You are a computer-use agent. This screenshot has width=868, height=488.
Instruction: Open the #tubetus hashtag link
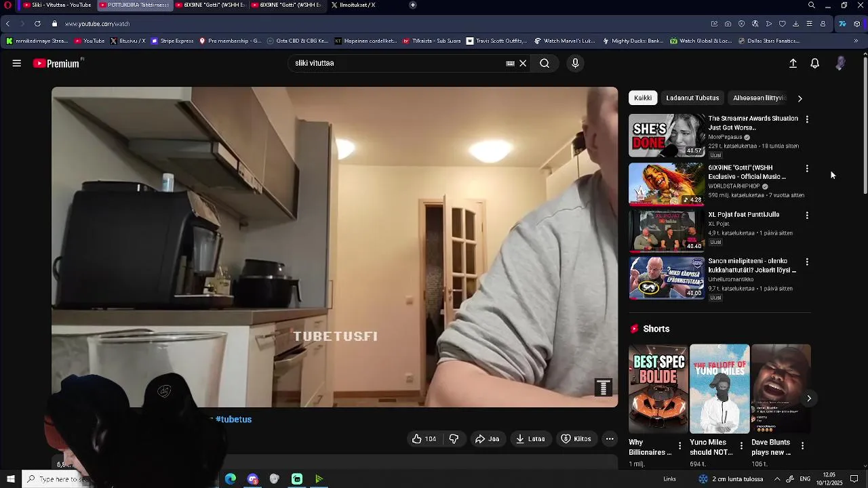coord(233,420)
